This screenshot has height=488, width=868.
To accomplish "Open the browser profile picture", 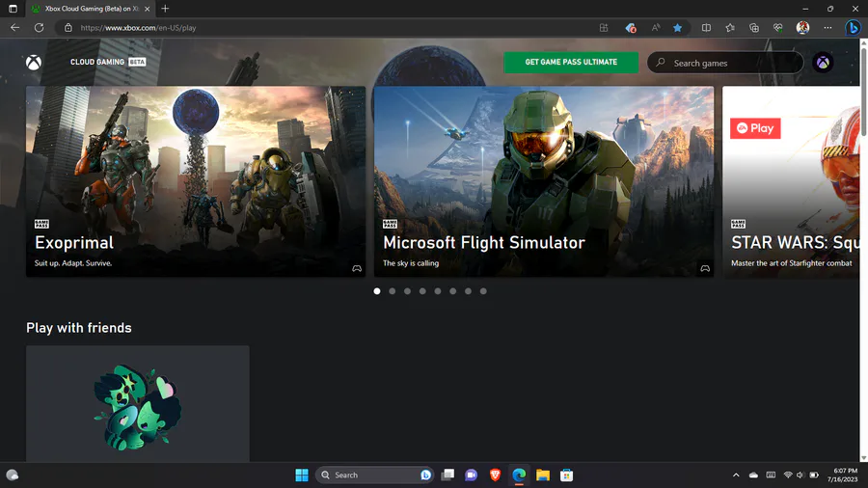I will click(802, 28).
